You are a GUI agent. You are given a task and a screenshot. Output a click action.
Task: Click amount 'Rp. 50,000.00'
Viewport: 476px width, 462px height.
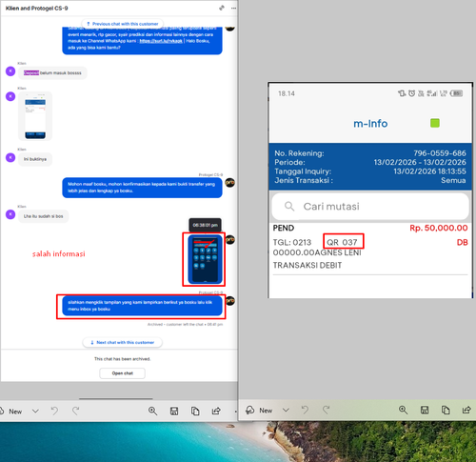439,228
